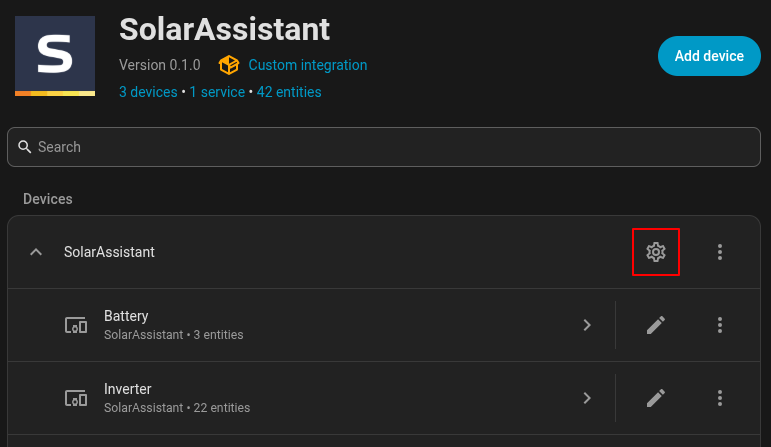The image size is (771, 447).
Task: Open the SolarAssistant configure gear icon
Action: tap(655, 252)
